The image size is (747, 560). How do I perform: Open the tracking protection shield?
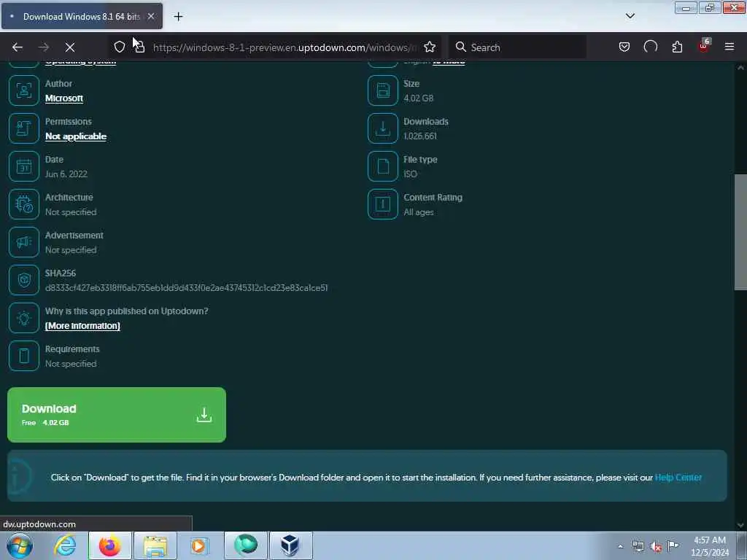tap(120, 47)
